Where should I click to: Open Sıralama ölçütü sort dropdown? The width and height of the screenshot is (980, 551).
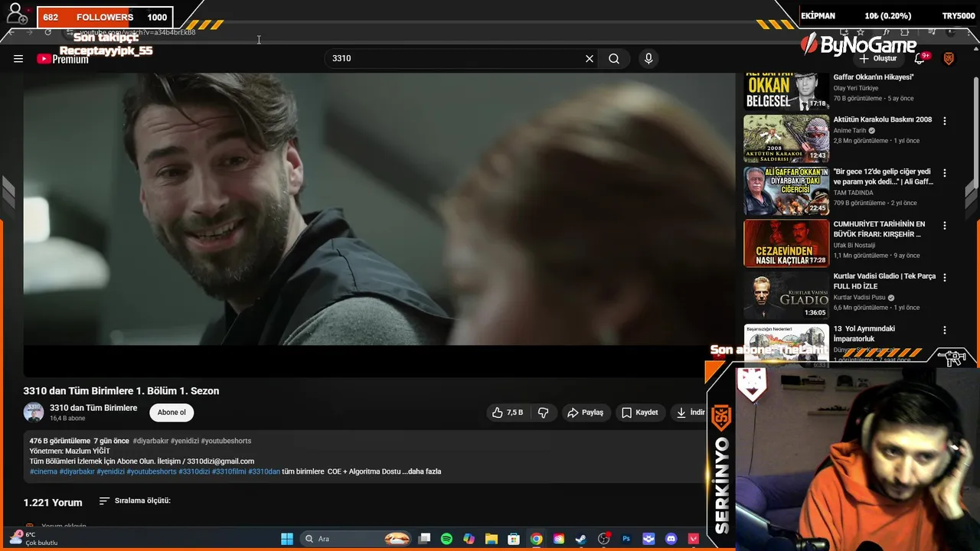(135, 500)
